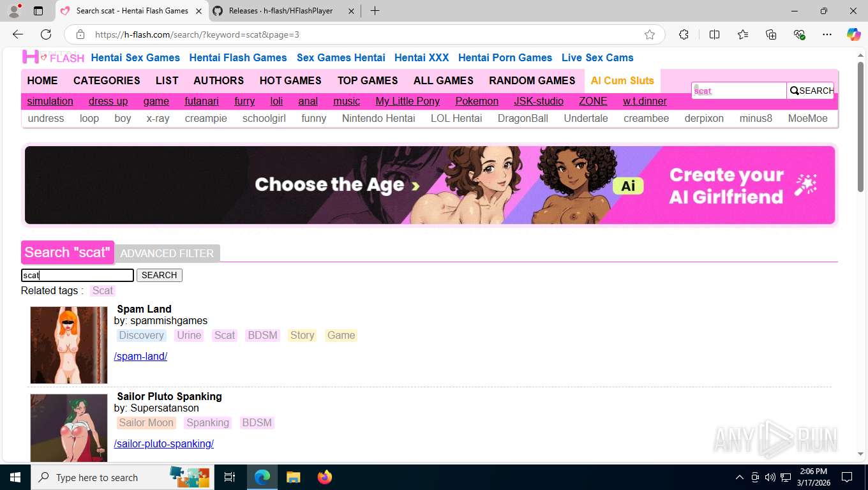Refresh the current page

pos(46,34)
